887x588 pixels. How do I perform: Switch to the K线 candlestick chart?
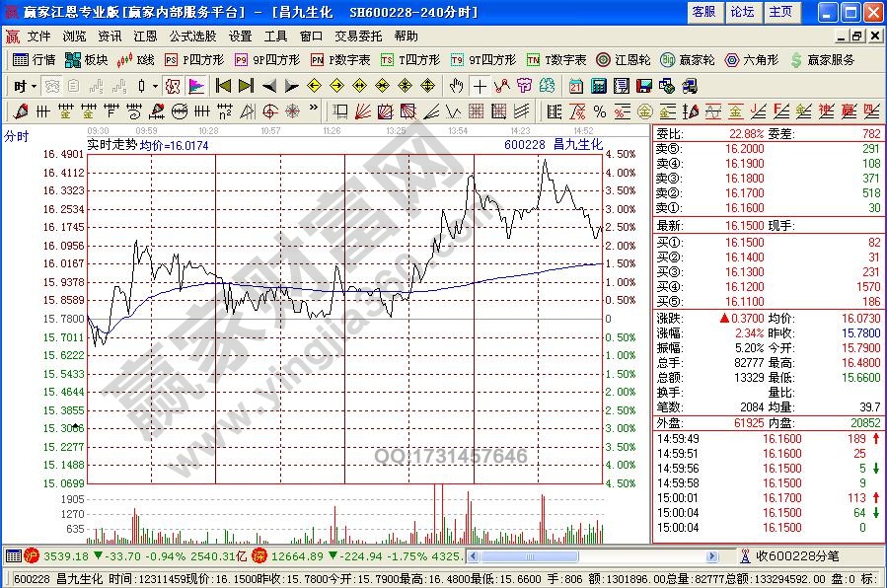click(137, 59)
